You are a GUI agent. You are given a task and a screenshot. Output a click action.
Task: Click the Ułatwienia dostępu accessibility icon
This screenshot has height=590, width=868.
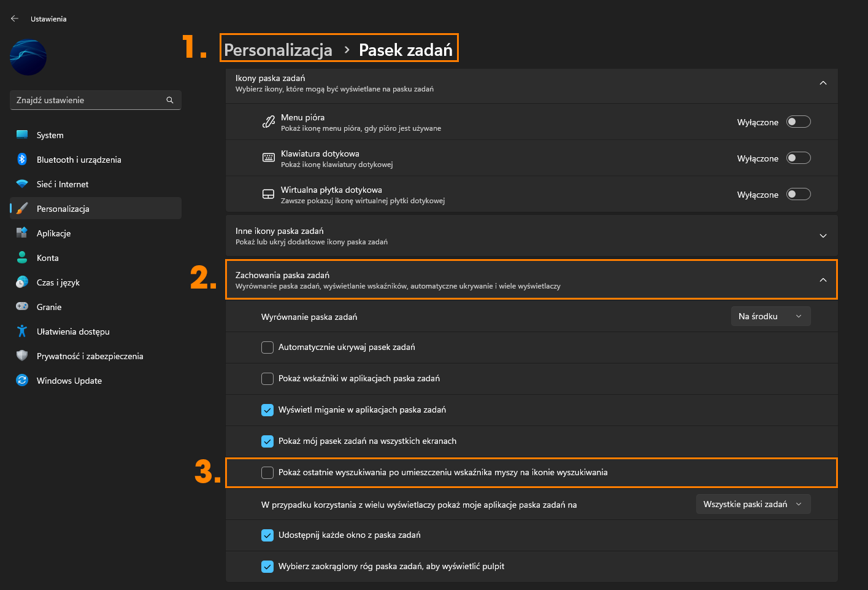[x=22, y=331]
